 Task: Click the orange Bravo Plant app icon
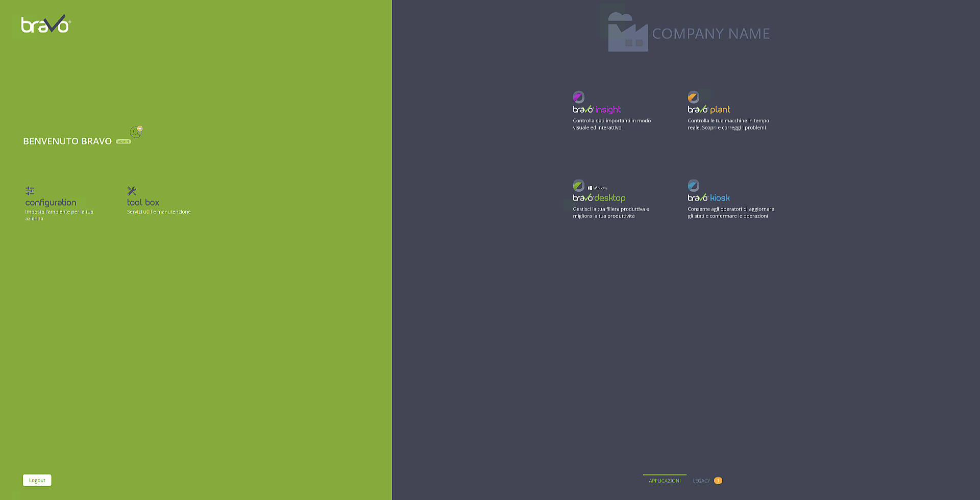click(x=693, y=97)
